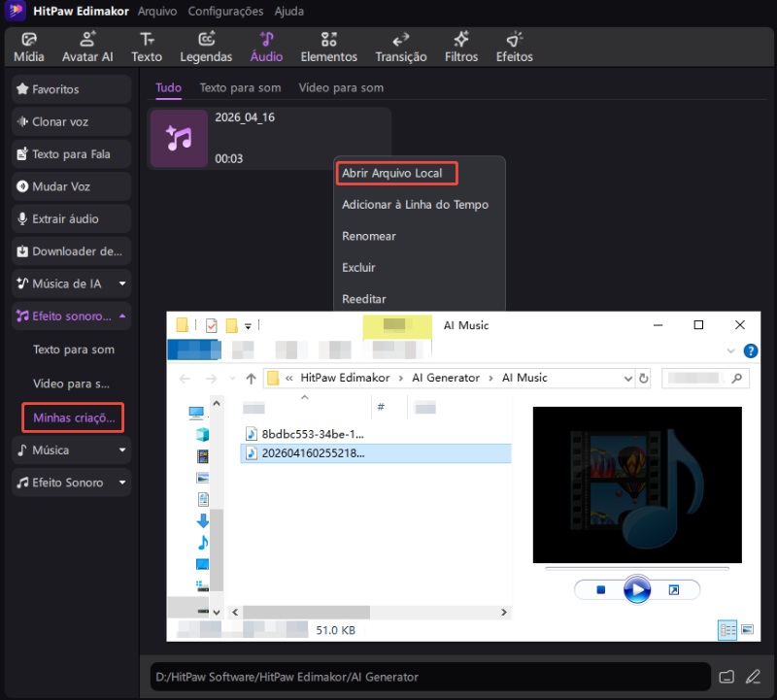
Task: Click the 2026_04_16 audio thumbnail
Action: [179, 138]
